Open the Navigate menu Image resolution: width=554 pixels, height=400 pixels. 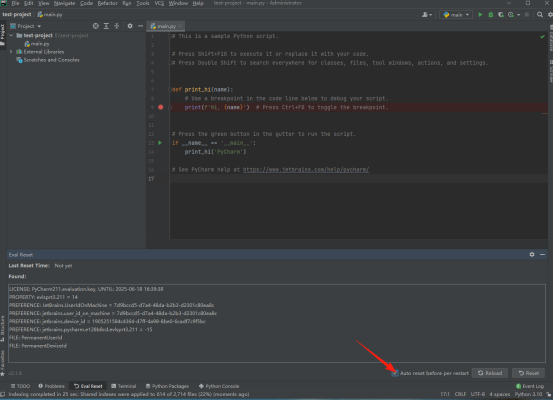[x=64, y=3]
